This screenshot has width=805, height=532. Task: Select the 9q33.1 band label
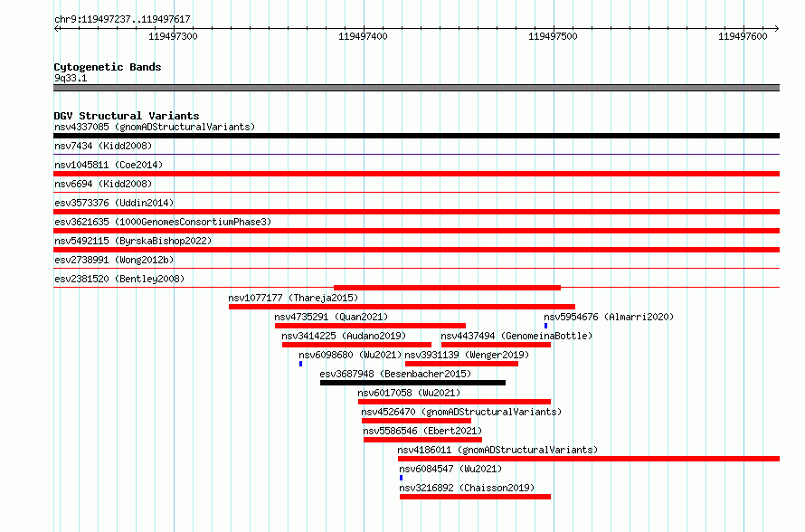click(71, 78)
